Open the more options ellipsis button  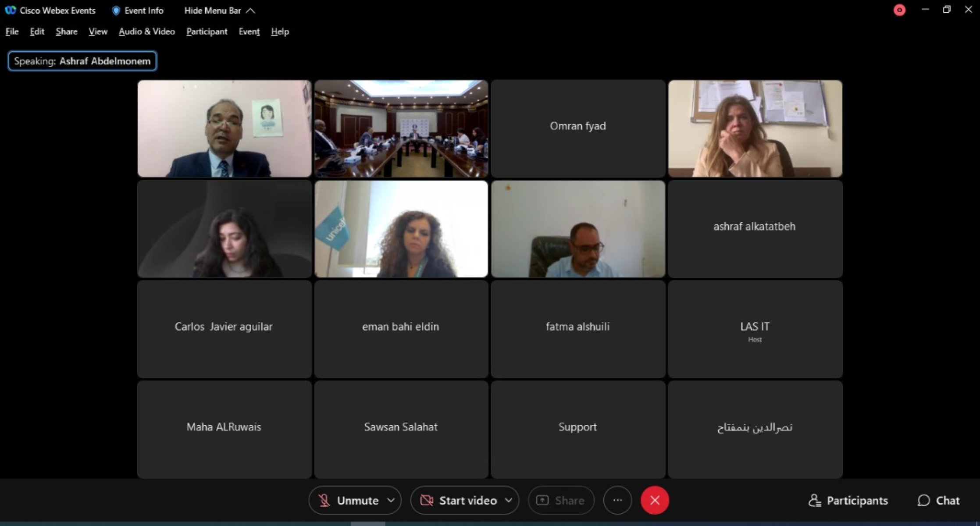tap(617, 500)
